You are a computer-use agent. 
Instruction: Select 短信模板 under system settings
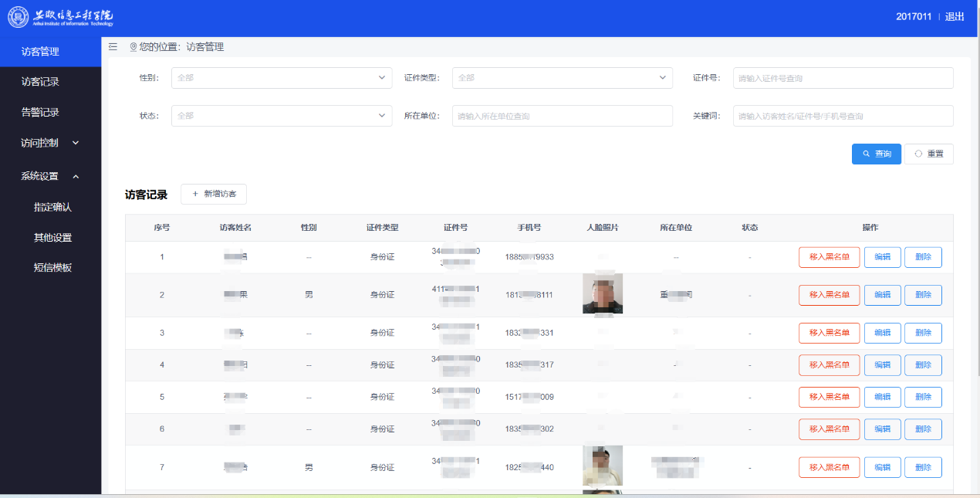click(x=52, y=268)
